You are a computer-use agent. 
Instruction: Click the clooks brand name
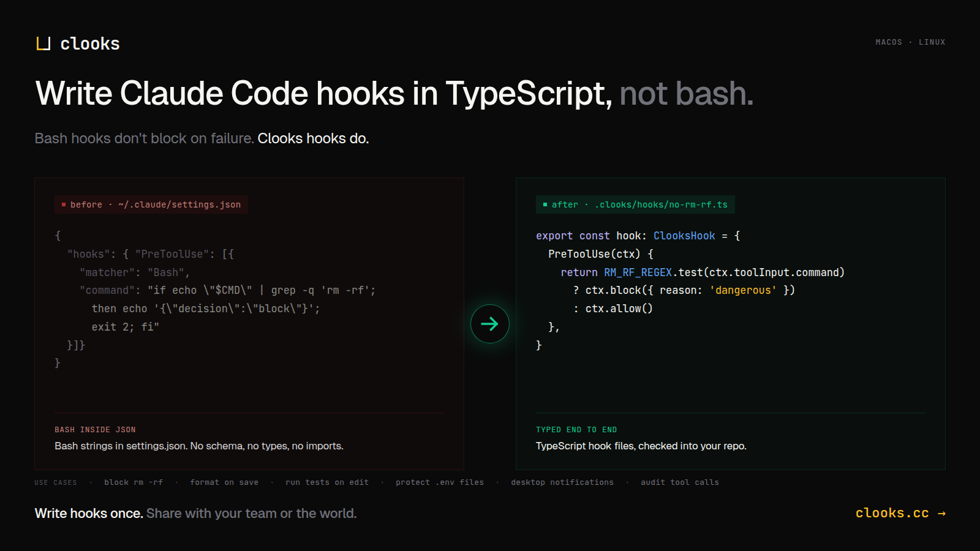[90, 43]
